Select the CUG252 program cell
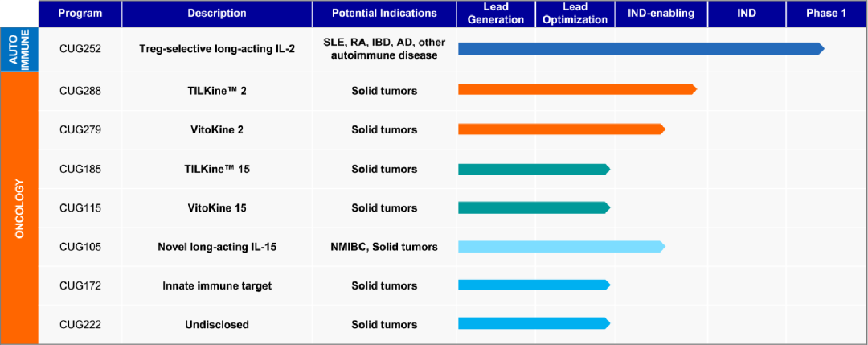Image resolution: width=868 pixels, height=345 pixels. 80,49
